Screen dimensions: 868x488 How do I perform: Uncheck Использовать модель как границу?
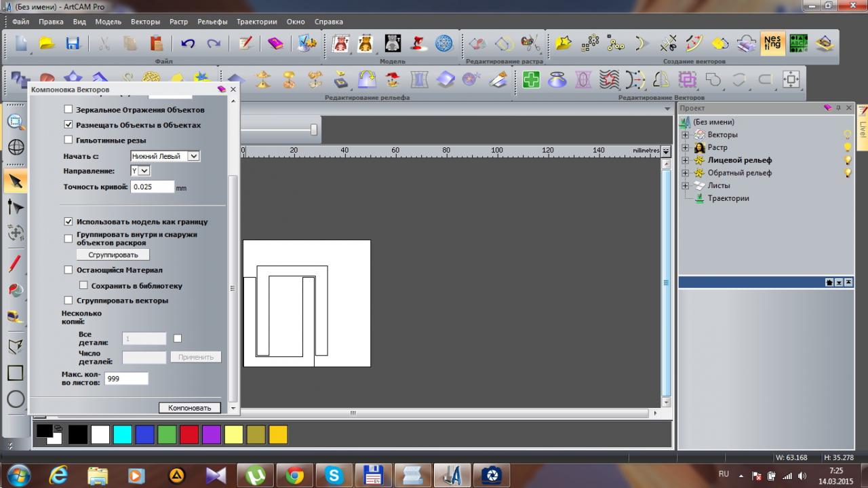(68, 221)
